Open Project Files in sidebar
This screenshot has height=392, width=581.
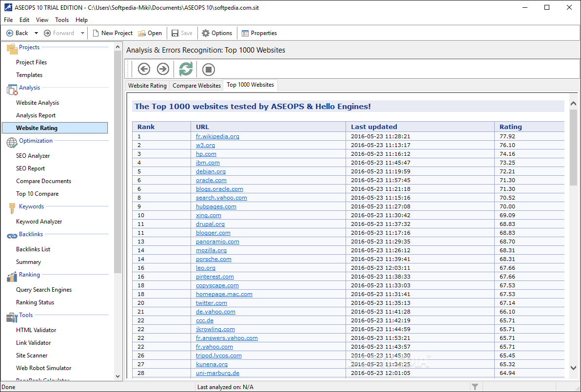pyautogui.click(x=32, y=62)
